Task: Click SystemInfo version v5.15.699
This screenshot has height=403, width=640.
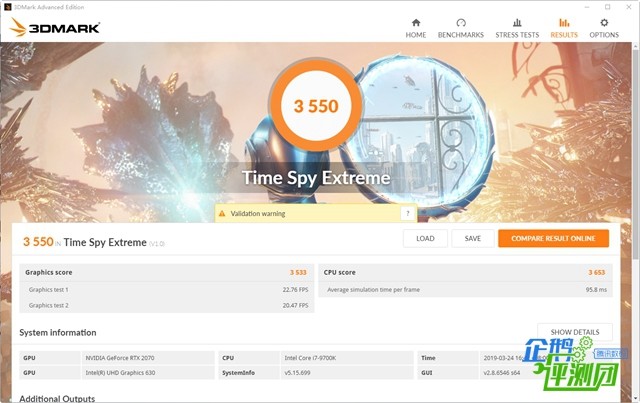Action: [347, 373]
